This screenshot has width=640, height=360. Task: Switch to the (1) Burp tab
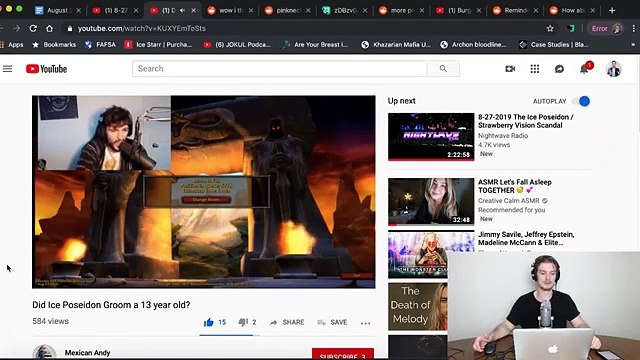coord(458,10)
